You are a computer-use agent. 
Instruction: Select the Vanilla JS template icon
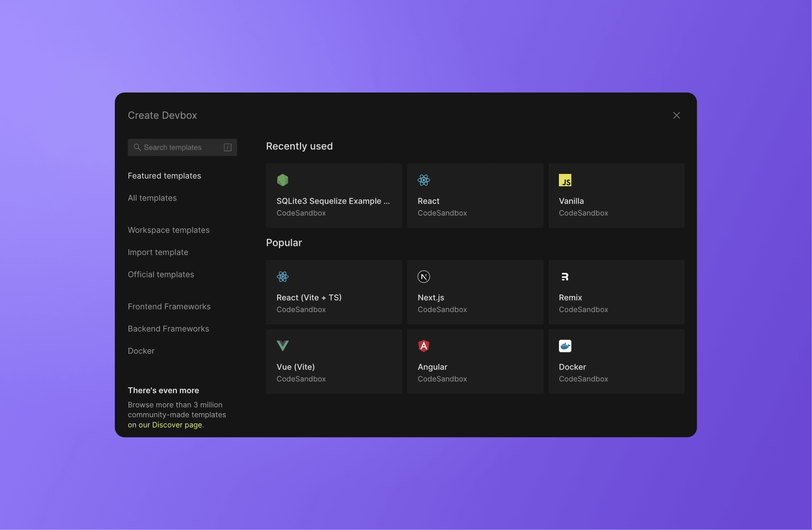click(565, 180)
